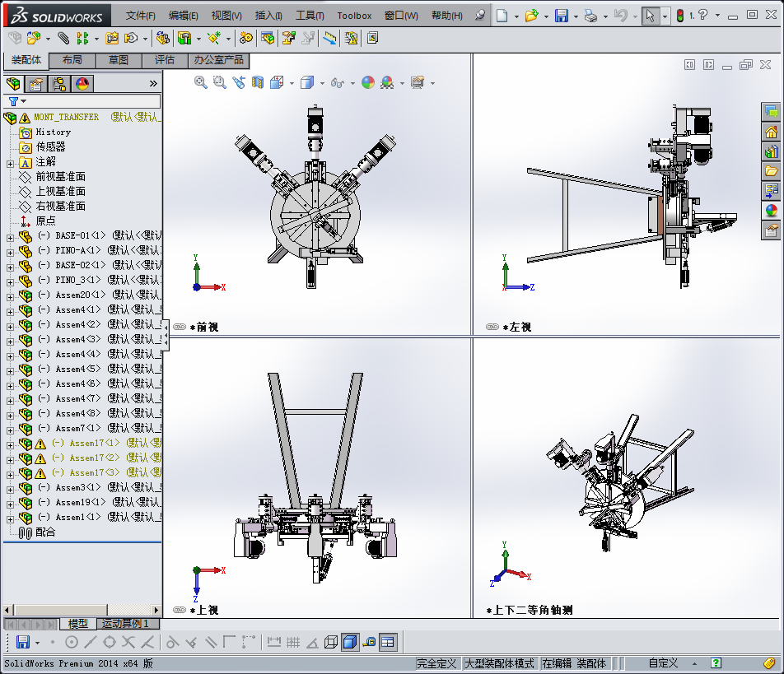Expand the Assem20<1> subassembly node
Image resolution: width=784 pixels, height=674 pixels.
pyautogui.click(x=10, y=295)
